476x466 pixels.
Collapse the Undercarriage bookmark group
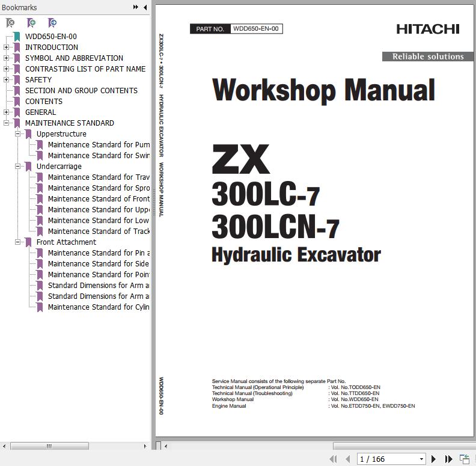click(17, 166)
